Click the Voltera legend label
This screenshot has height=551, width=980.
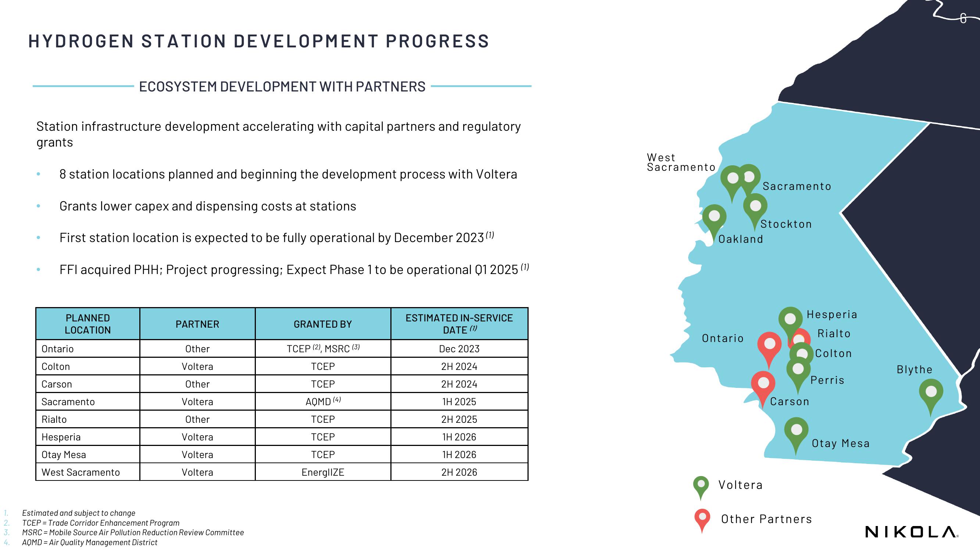[740, 485]
